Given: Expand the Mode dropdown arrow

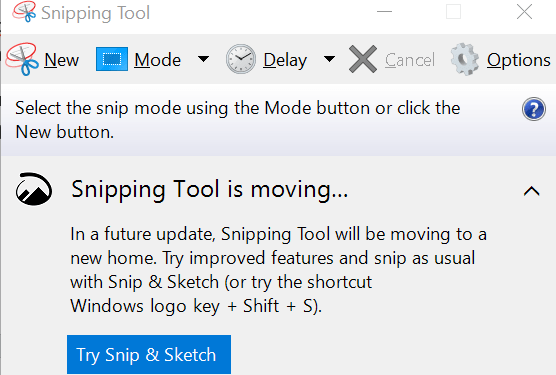Looking at the screenshot, I should (x=203, y=58).
